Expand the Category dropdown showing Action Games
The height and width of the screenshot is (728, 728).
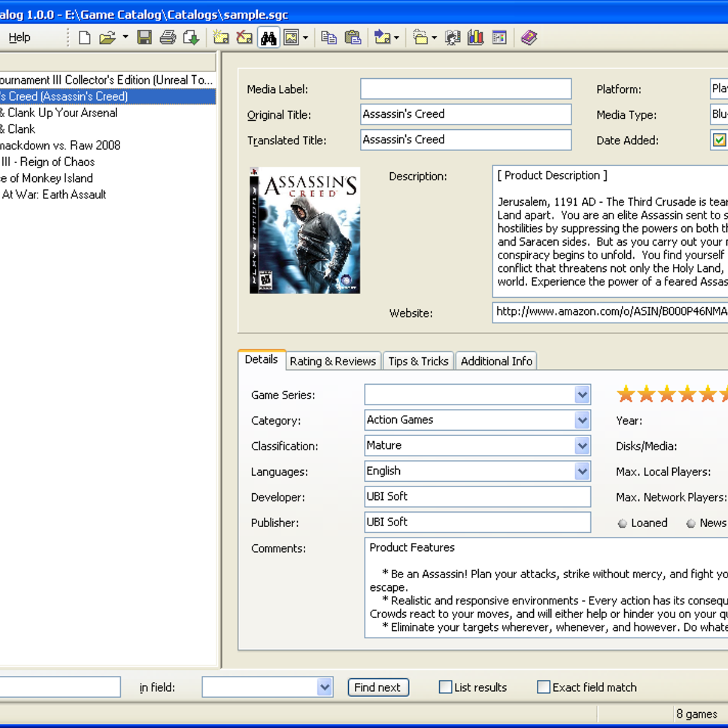pos(582,420)
